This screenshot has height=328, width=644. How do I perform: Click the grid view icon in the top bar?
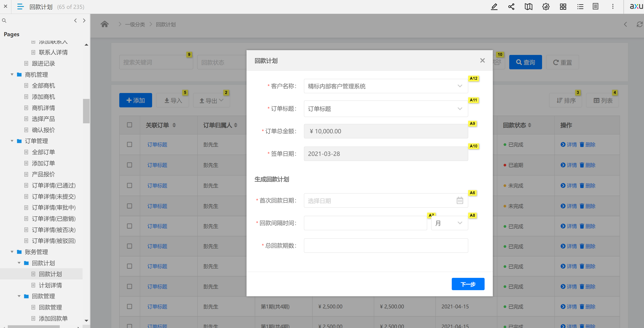[x=563, y=6]
